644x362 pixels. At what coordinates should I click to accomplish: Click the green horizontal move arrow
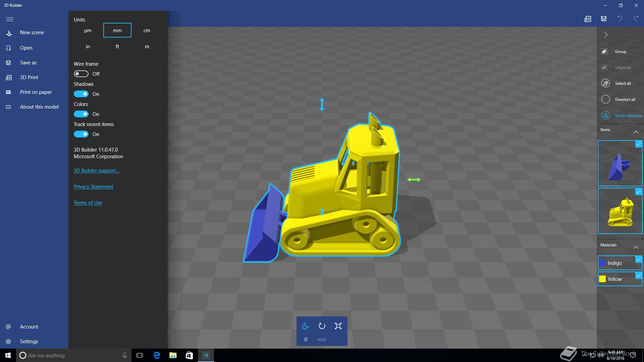pos(414,180)
